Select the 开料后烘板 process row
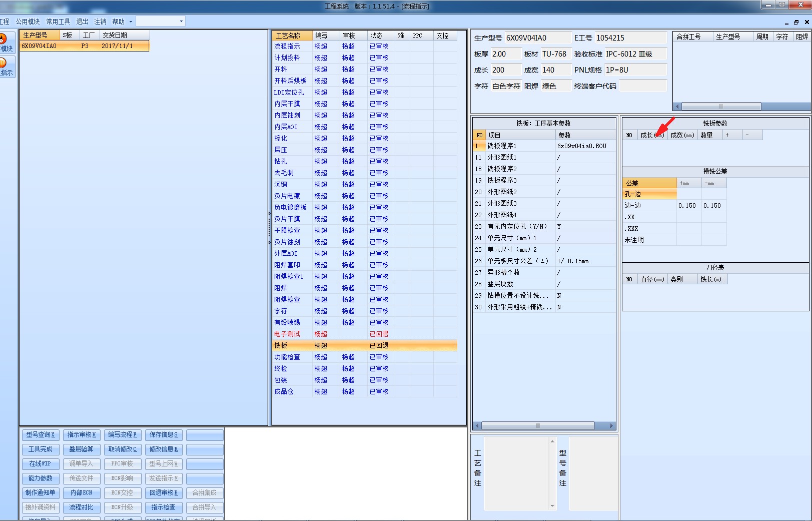This screenshot has width=812, height=521. tap(364, 81)
